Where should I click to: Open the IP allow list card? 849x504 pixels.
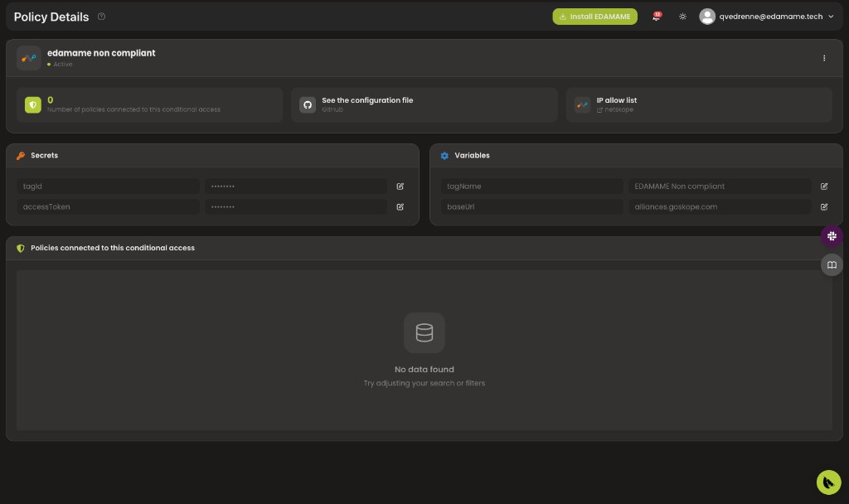[698, 105]
